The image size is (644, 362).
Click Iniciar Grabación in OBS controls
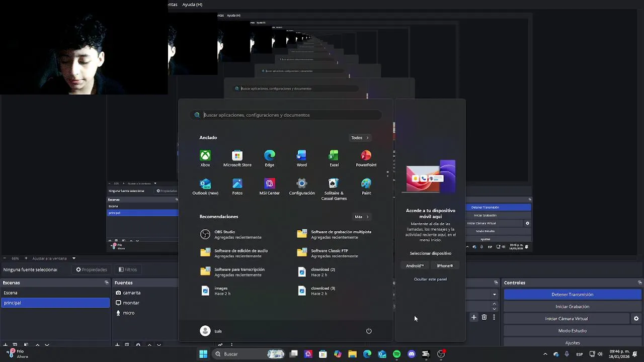(x=573, y=307)
